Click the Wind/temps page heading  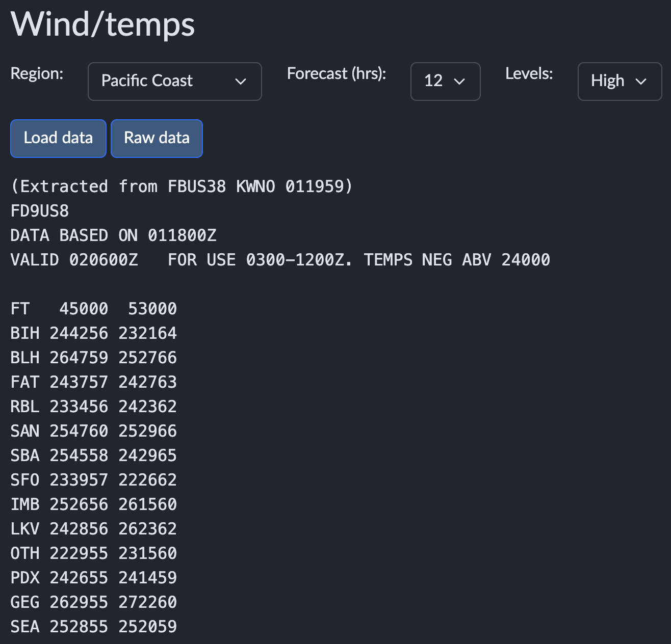tap(103, 24)
